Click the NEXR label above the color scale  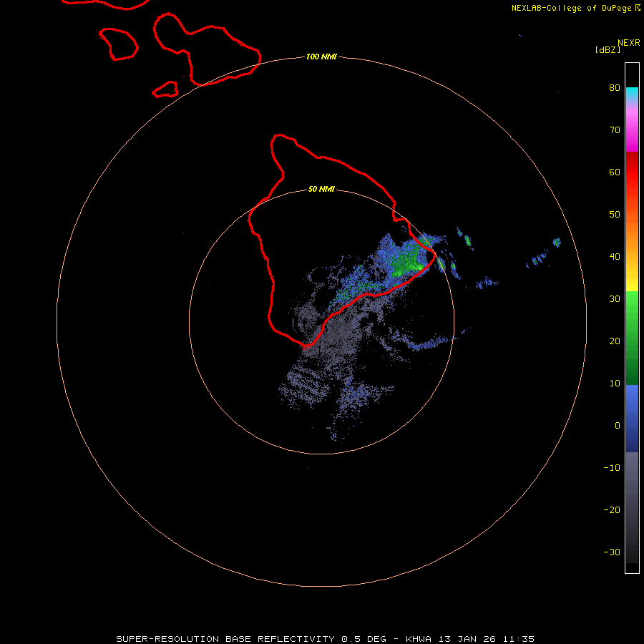click(629, 43)
